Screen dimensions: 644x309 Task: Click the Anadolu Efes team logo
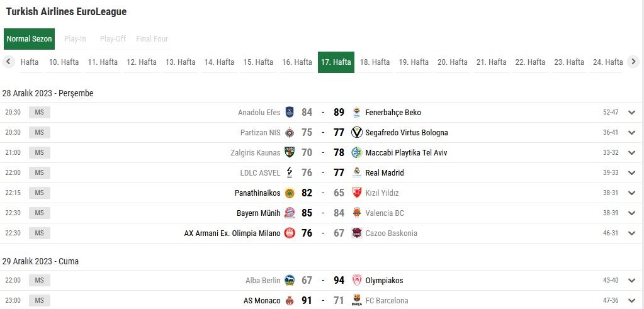[x=290, y=113]
